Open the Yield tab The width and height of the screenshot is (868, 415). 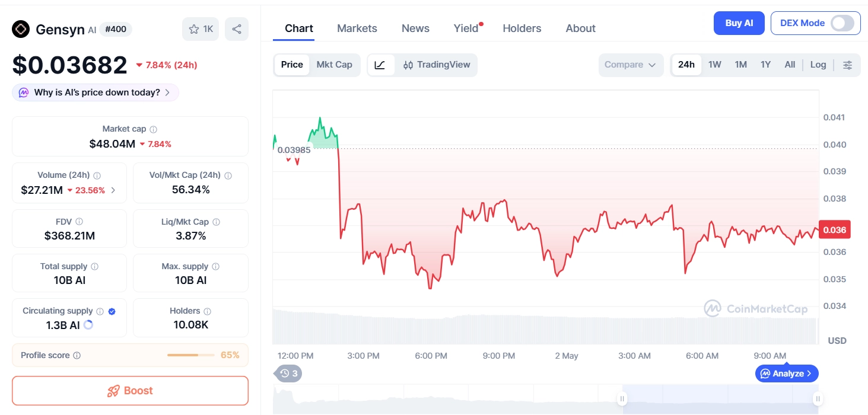(466, 28)
